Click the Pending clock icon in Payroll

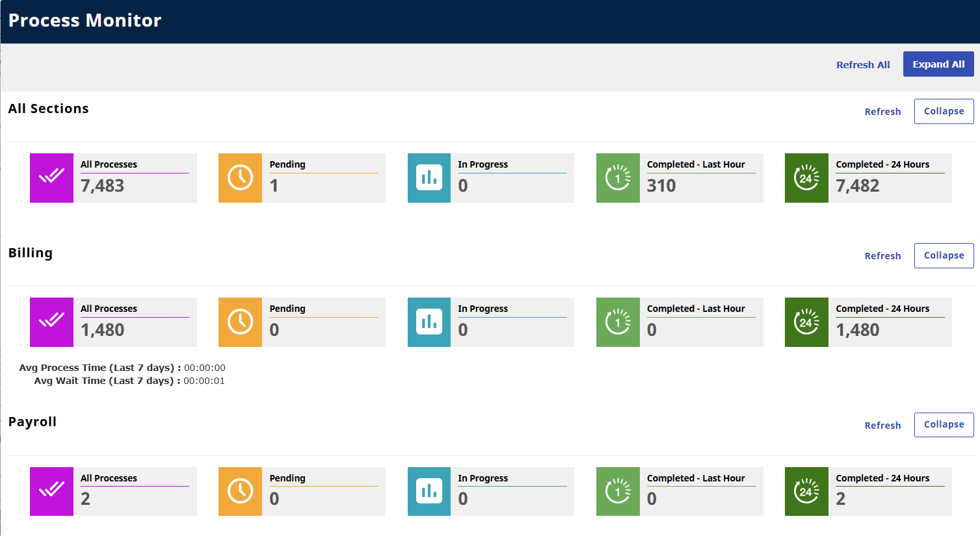(x=240, y=491)
